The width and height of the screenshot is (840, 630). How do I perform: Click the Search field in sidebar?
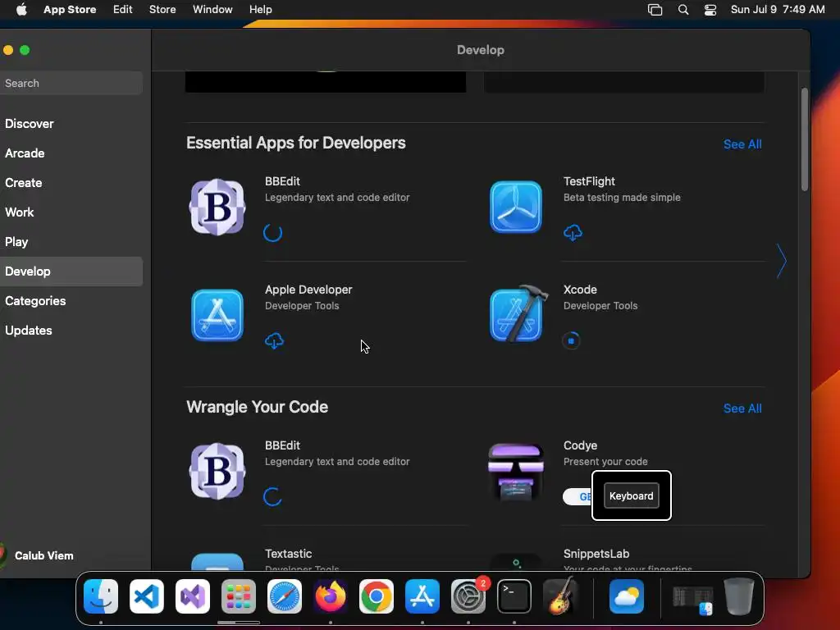click(x=71, y=83)
